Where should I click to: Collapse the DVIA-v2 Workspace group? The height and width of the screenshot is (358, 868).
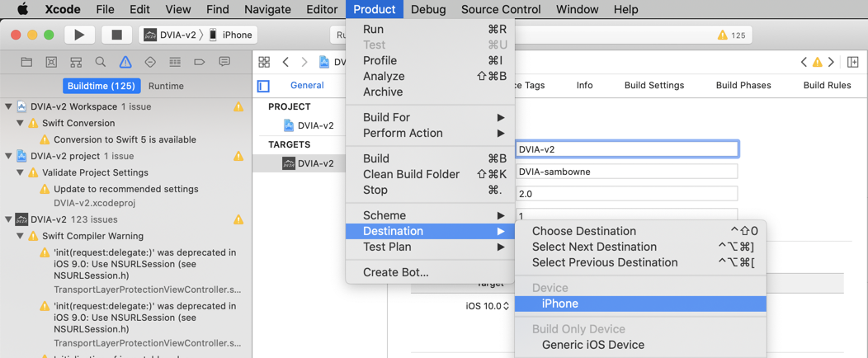(x=8, y=106)
